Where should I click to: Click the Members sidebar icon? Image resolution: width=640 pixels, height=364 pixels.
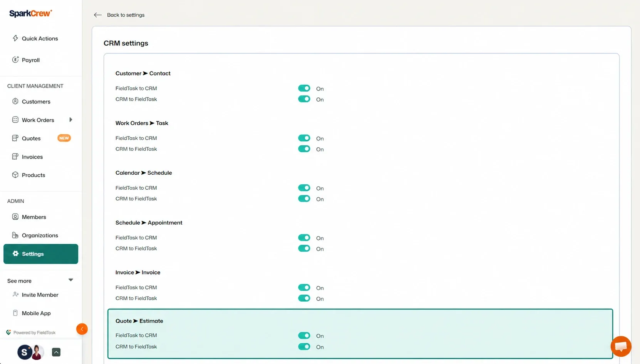[15, 217]
